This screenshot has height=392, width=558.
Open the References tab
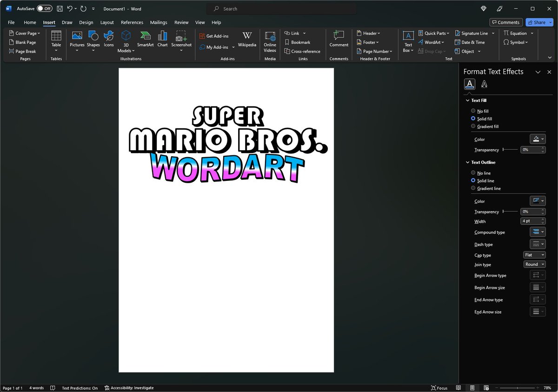click(132, 22)
